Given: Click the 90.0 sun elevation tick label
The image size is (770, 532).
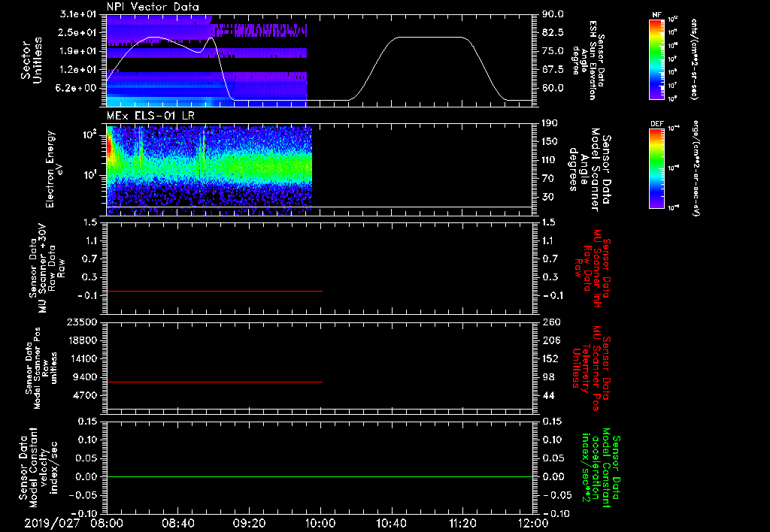Looking at the screenshot, I should (553, 14).
